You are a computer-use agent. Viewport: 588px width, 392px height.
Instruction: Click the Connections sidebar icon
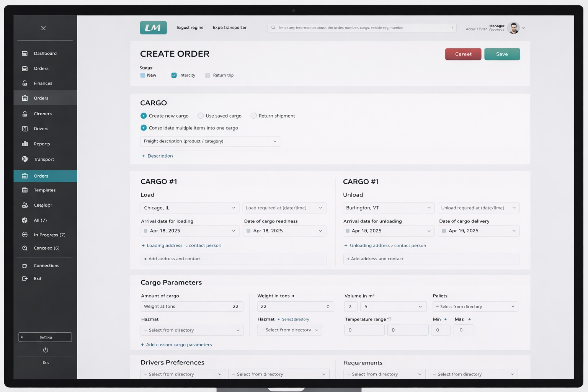click(x=24, y=265)
